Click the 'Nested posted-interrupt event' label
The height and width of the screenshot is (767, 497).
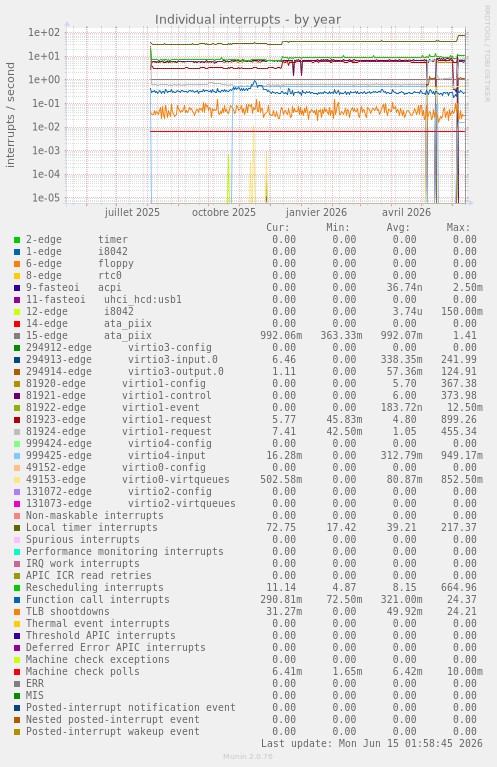(113, 720)
